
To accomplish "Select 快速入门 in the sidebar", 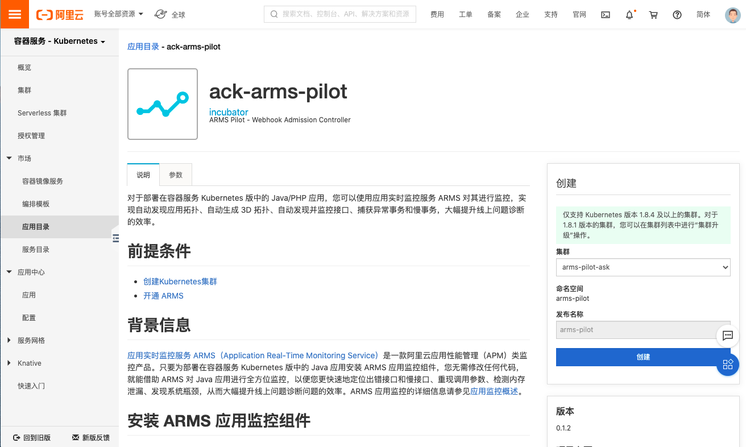I will (31, 386).
